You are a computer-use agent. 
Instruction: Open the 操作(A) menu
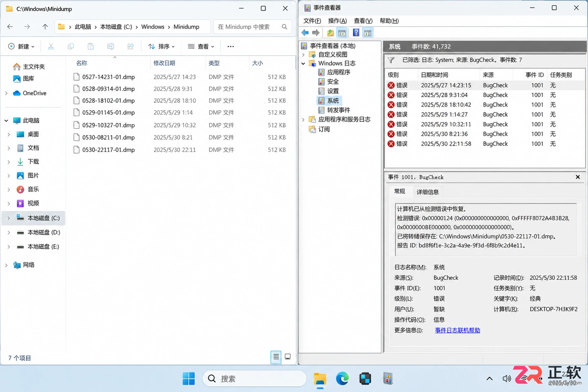click(337, 21)
